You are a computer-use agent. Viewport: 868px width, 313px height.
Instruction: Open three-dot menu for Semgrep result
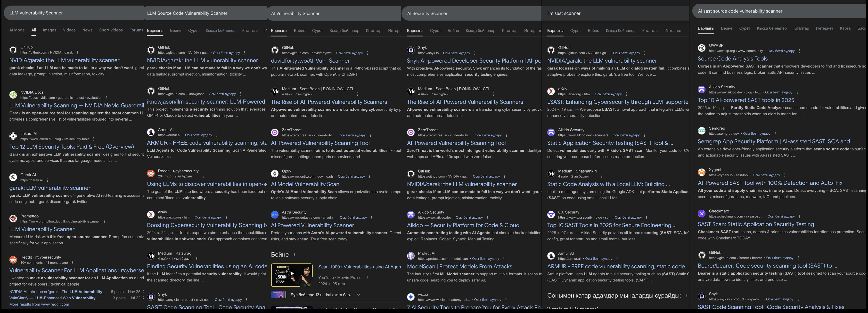coord(775,134)
